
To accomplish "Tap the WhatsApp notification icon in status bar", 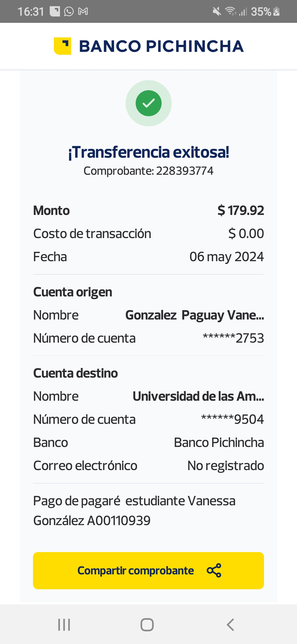I will click(x=69, y=12).
